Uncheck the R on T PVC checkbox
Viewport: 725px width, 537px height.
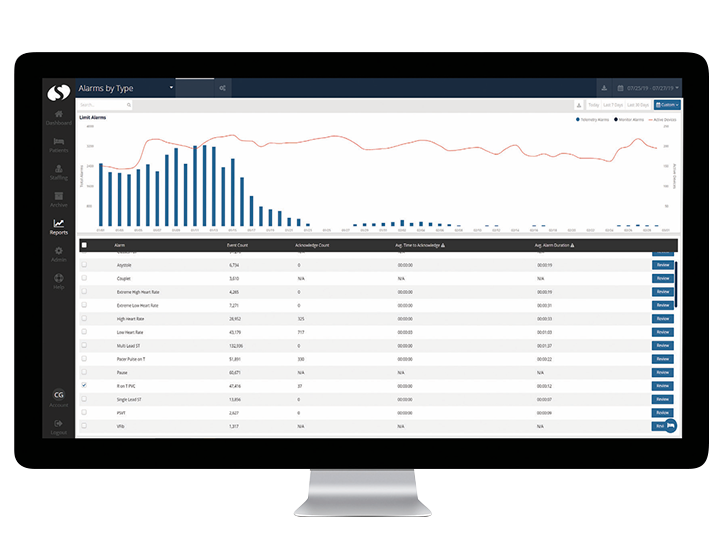[84, 384]
